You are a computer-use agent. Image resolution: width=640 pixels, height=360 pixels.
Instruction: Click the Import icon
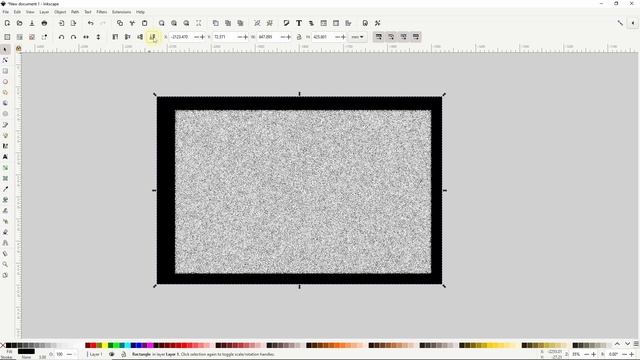click(x=61, y=23)
